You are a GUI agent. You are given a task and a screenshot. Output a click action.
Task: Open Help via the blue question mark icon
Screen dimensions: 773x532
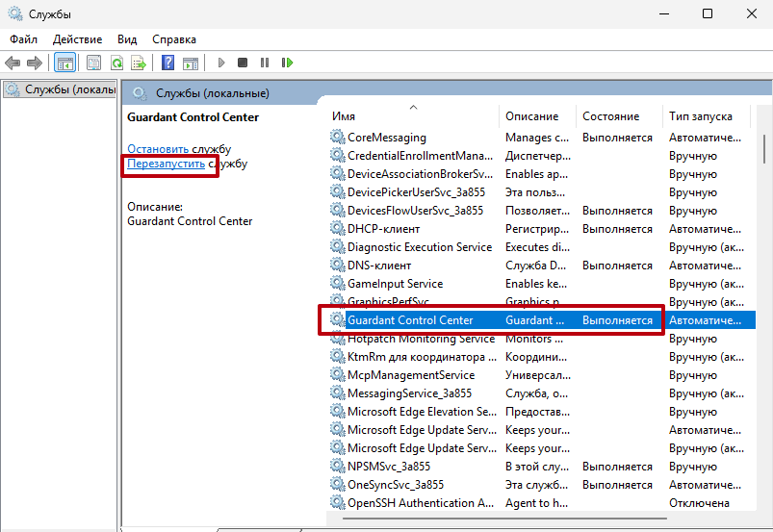pyautogui.click(x=167, y=63)
